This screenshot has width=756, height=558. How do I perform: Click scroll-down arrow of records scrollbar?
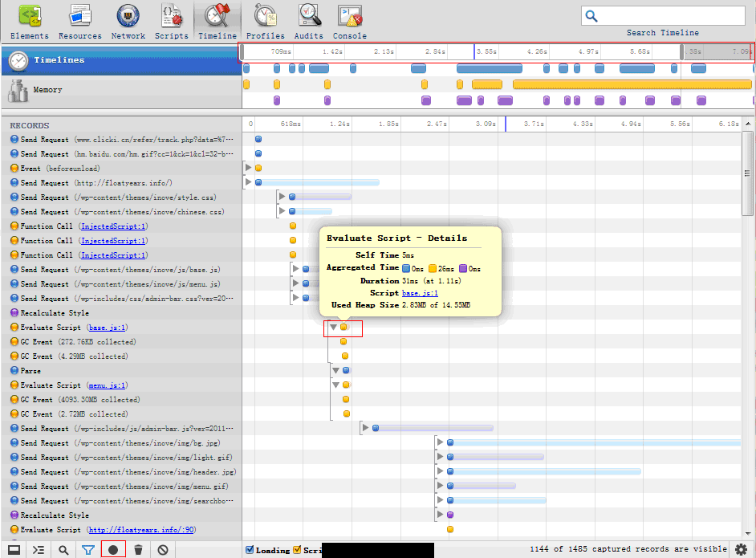tap(748, 533)
